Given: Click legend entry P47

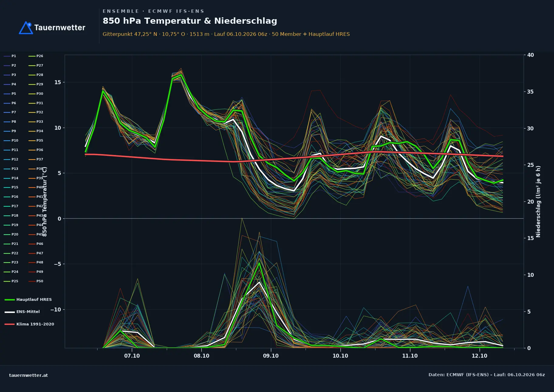Looking at the screenshot, I should [36, 253].
